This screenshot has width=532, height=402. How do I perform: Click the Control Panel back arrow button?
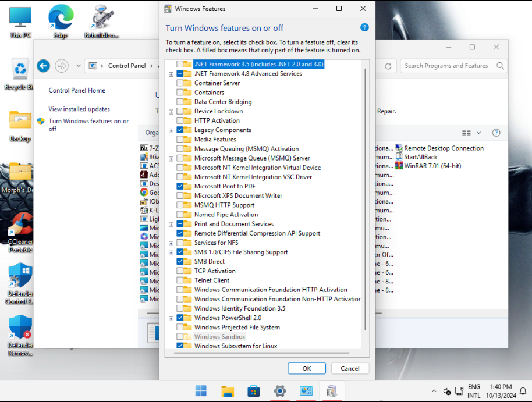(43, 66)
